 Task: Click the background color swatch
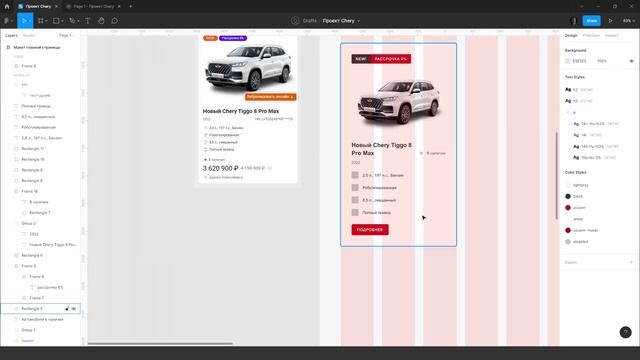[567, 61]
